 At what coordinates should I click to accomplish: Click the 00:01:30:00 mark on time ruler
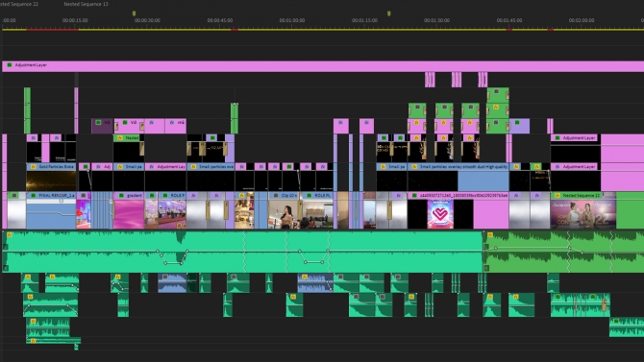click(436, 20)
